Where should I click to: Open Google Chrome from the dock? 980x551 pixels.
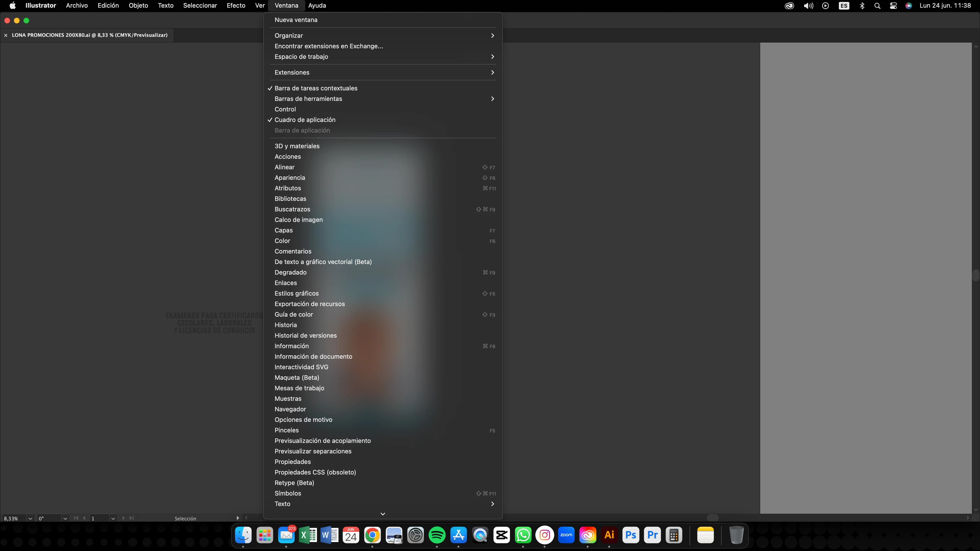click(x=372, y=535)
